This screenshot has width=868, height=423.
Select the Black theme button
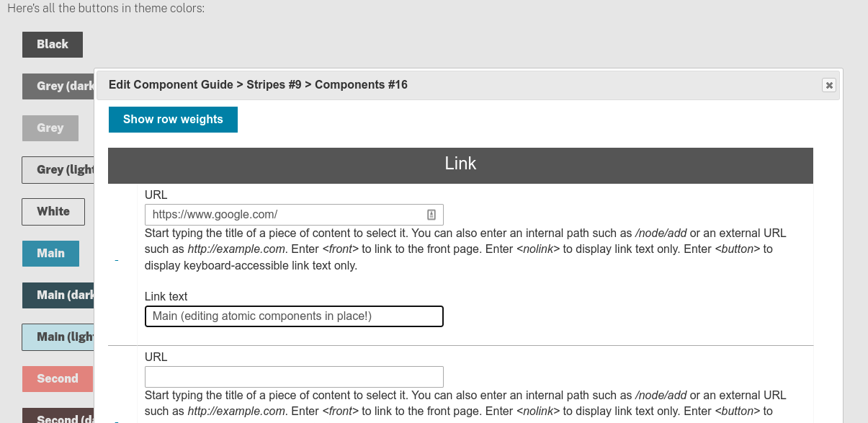point(52,44)
